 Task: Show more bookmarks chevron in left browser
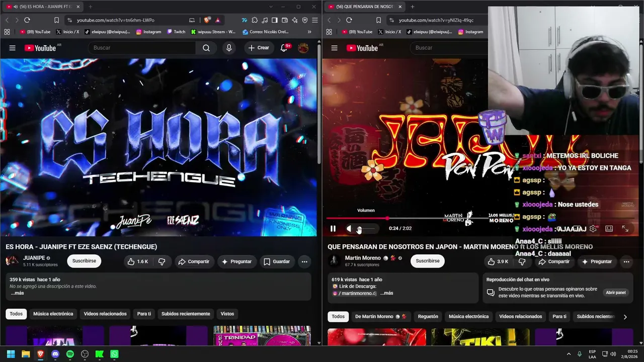[309, 32]
